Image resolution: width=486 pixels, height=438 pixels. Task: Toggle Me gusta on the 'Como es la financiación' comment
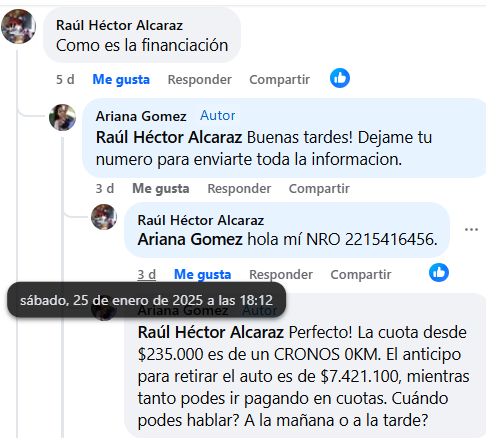121,80
